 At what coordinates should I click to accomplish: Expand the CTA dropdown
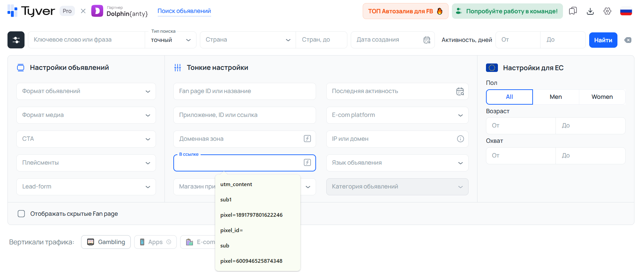(86, 139)
